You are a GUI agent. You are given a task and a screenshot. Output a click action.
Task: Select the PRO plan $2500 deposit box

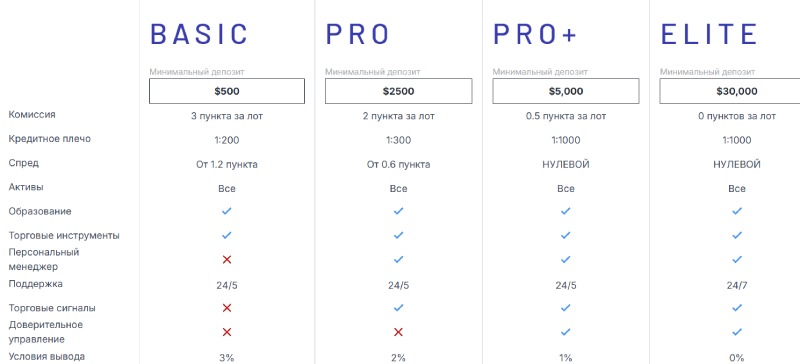pos(398,91)
